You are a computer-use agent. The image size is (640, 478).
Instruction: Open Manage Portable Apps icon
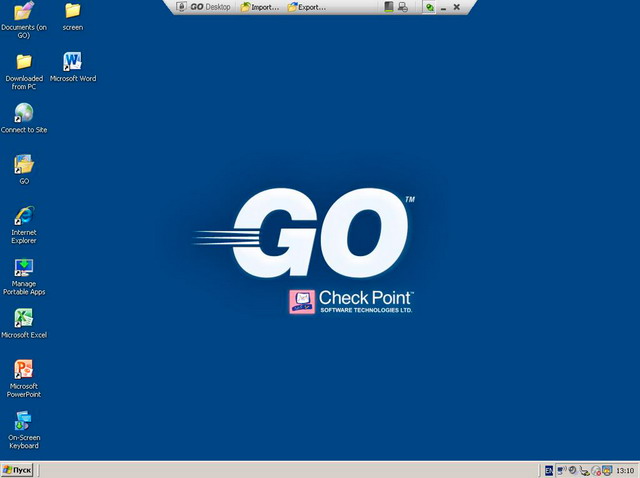pyautogui.click(x=24, y=267)
